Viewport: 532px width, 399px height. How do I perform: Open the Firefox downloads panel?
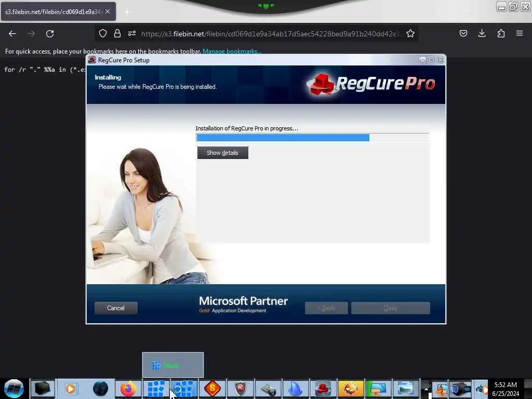(482, 33)
